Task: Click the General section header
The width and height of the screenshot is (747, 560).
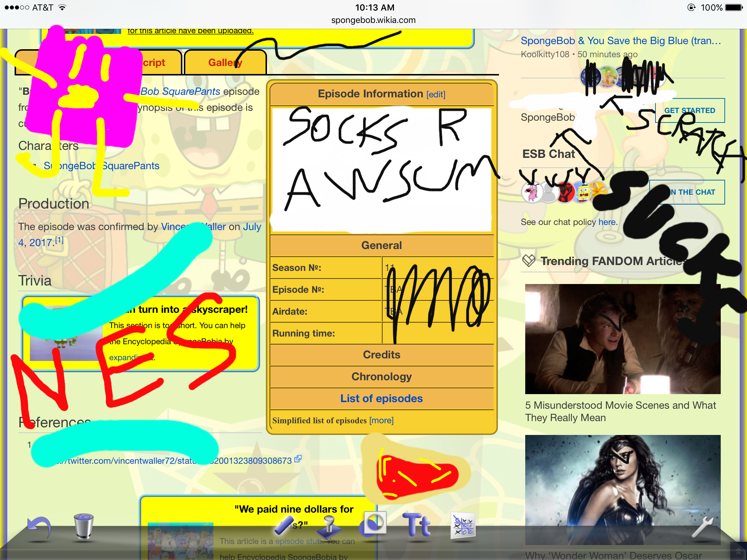Action: click(382, 245)
